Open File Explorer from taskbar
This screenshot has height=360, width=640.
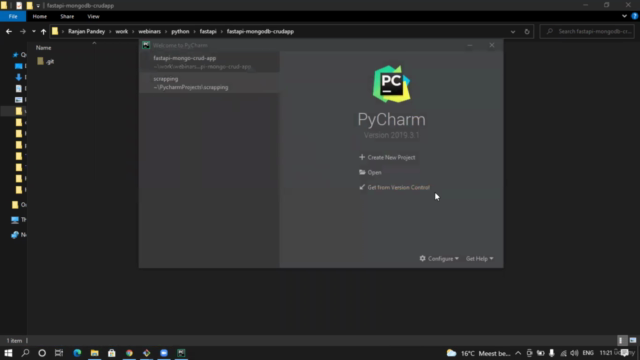click(x=94, y=353)
